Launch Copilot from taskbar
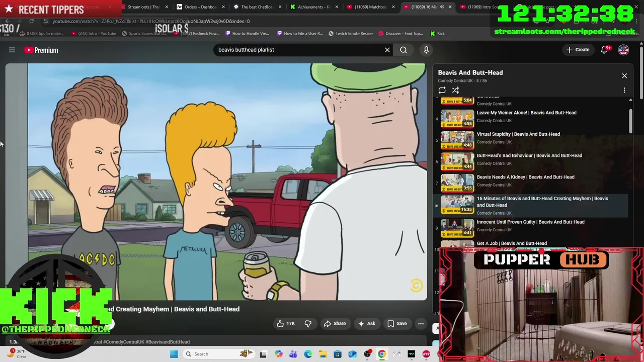 (x=278, y=354)
